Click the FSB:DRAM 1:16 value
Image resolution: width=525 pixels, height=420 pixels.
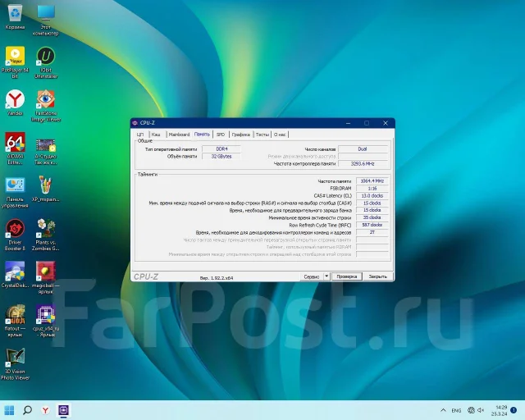point(372,188)
